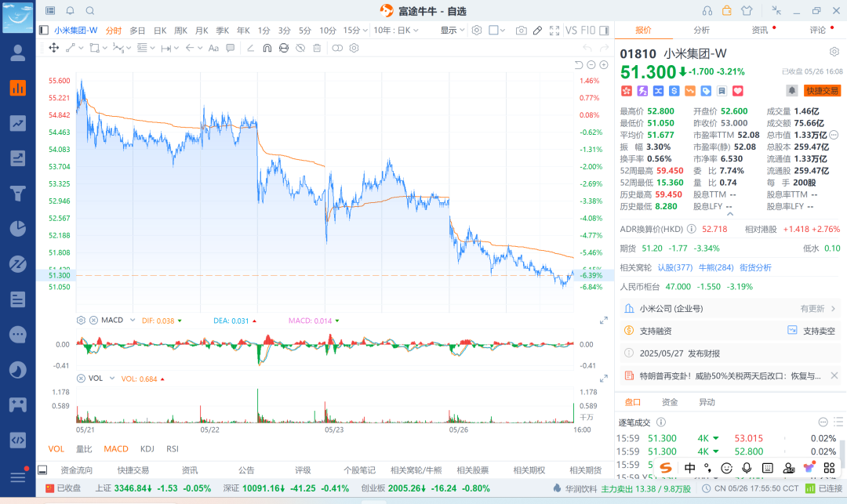
Task: Switch to 分析 tab
Action: [x=702, y=31]
